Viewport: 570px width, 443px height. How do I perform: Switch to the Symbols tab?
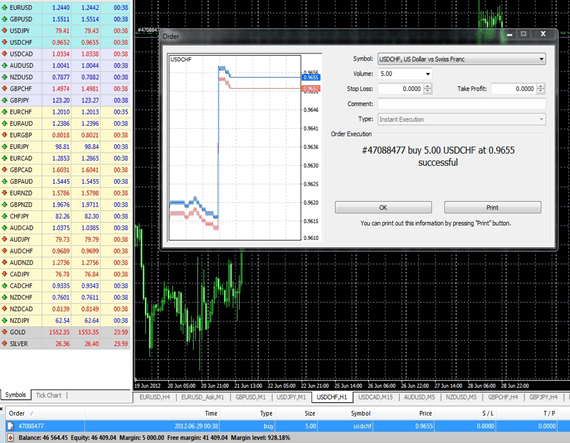point(15,395)
